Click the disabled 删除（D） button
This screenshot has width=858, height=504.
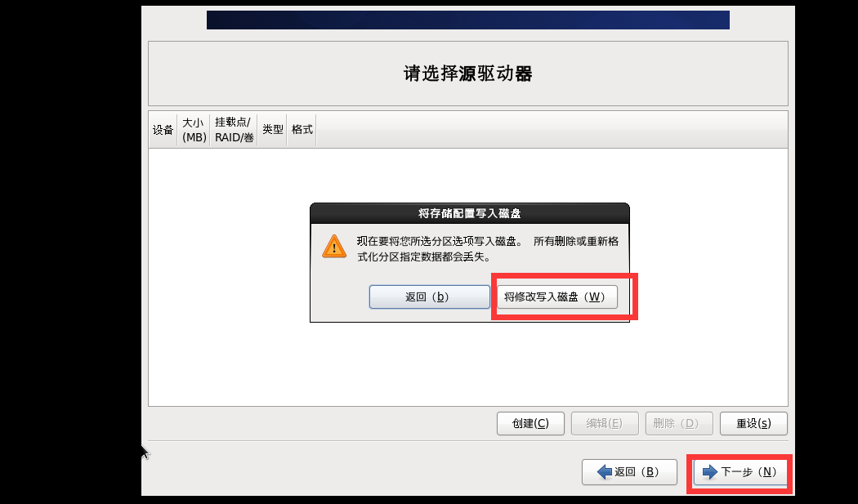coord(679,424)
